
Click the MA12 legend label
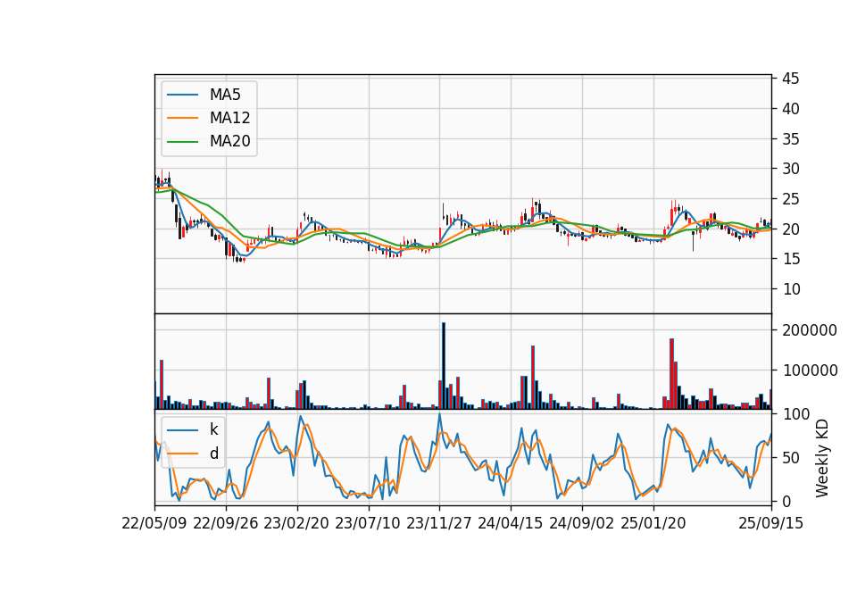229,118
